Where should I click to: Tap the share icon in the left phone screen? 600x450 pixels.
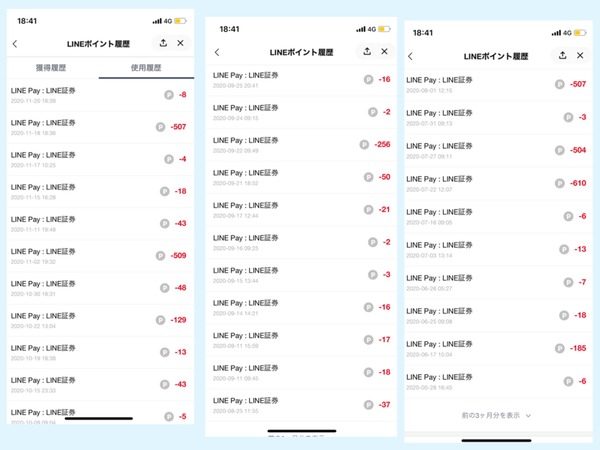tap(163, 43)
